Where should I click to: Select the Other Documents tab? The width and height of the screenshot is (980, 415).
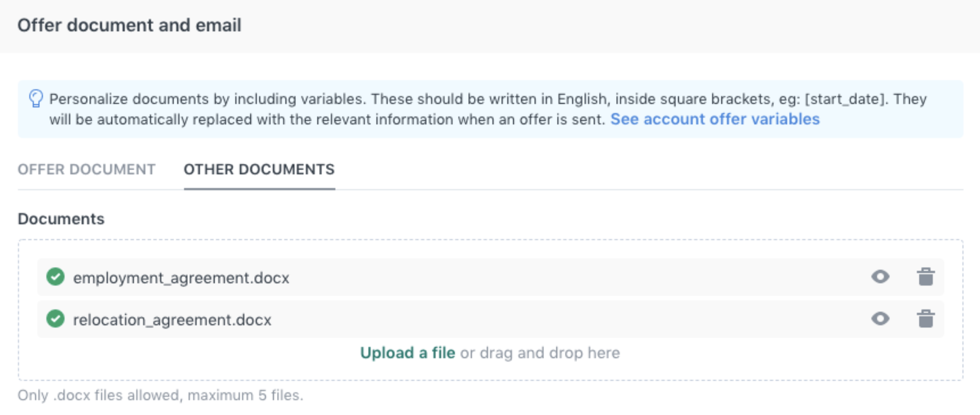(x=259, y=169)
